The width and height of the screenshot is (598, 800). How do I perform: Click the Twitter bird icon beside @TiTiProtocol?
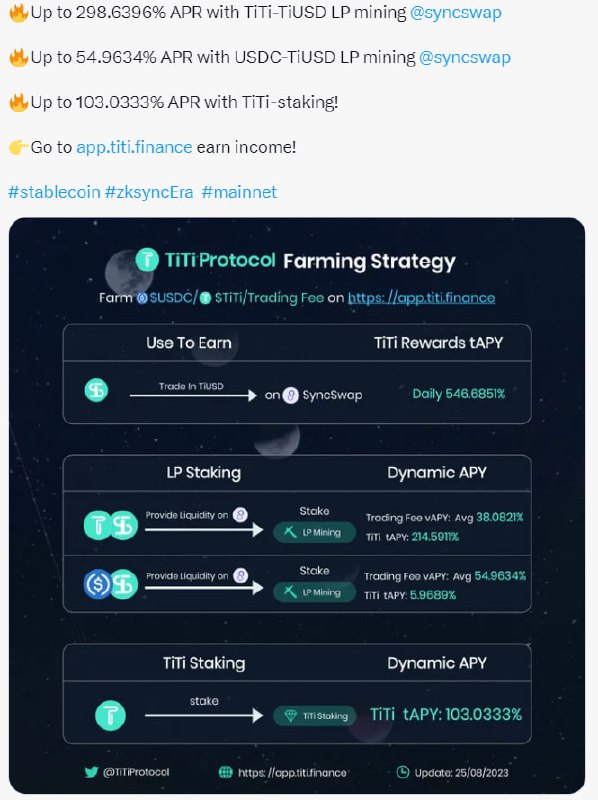pos(91,772)
